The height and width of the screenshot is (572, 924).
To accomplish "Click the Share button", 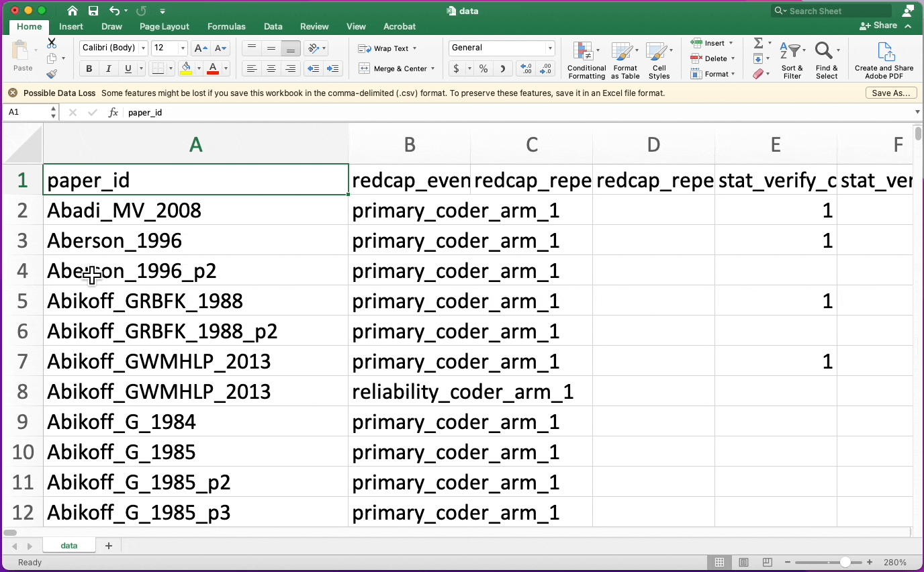I will click(879, 26).
